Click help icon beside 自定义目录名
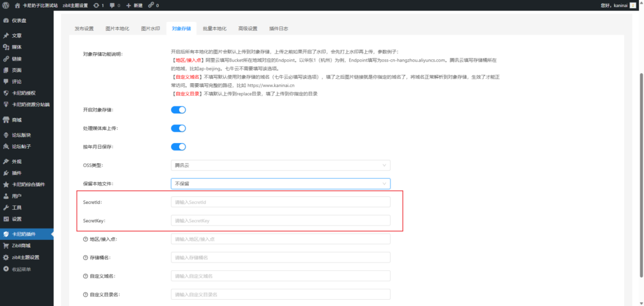The height and width of the screenshot is (306, 644). point(86,295)
